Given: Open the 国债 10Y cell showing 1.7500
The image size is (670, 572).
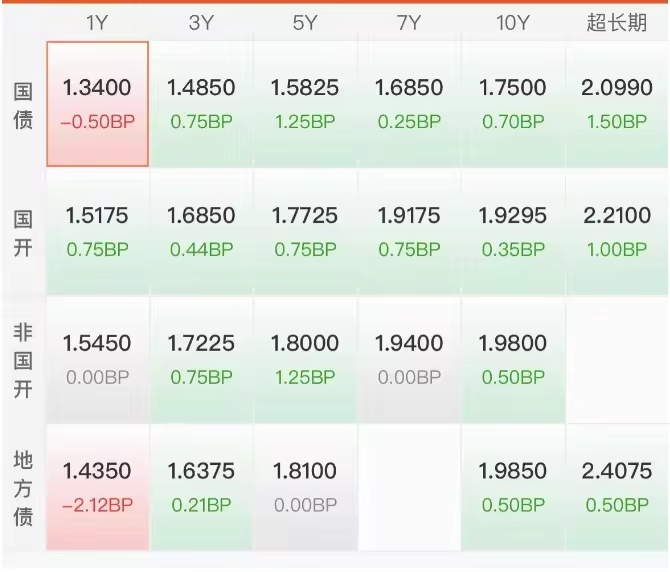Looking at the screenshot, I should 512,104.
